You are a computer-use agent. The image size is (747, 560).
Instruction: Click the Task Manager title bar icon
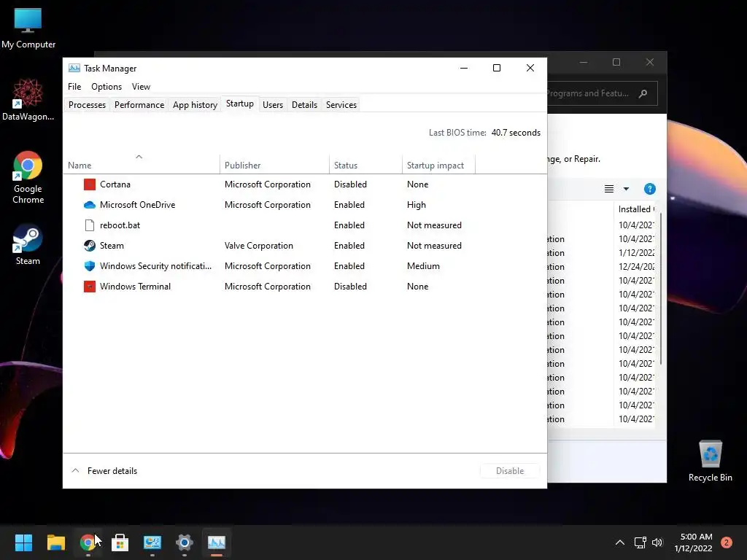tap(74, 68)
